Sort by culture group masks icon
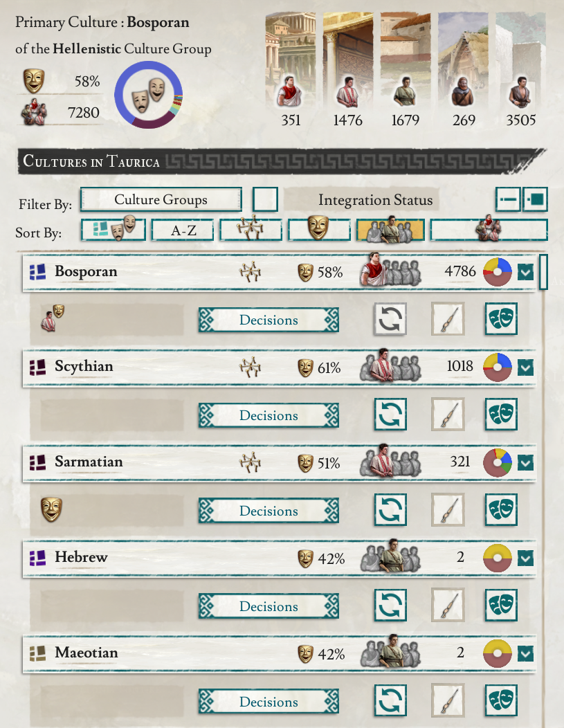 click(x=113, y=229)
